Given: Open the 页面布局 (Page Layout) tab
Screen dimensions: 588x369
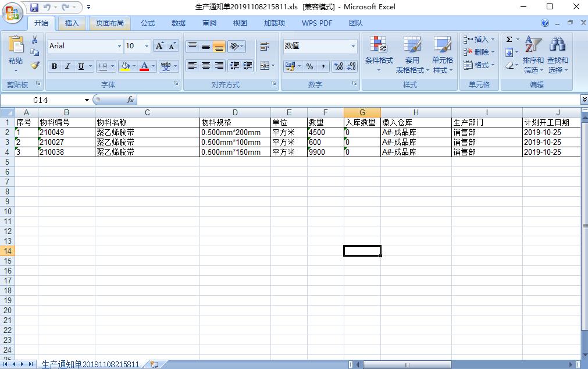Looking at the screenshot, I should (x=110, y=23).
